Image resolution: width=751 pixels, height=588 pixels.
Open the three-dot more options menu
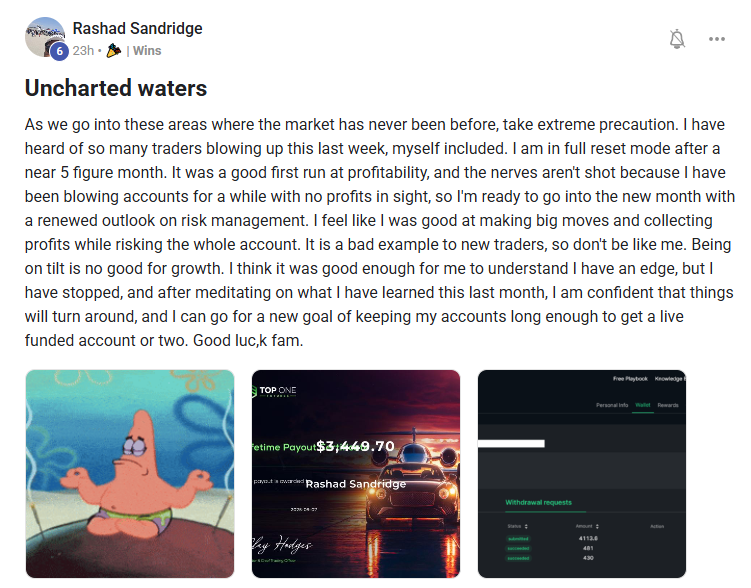click(x=717, y=39)
